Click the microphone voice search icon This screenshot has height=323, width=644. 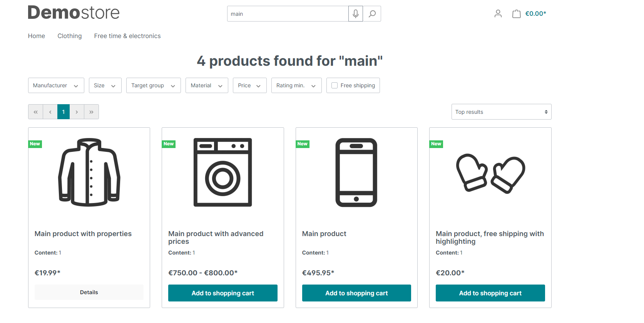coord(356,14)
